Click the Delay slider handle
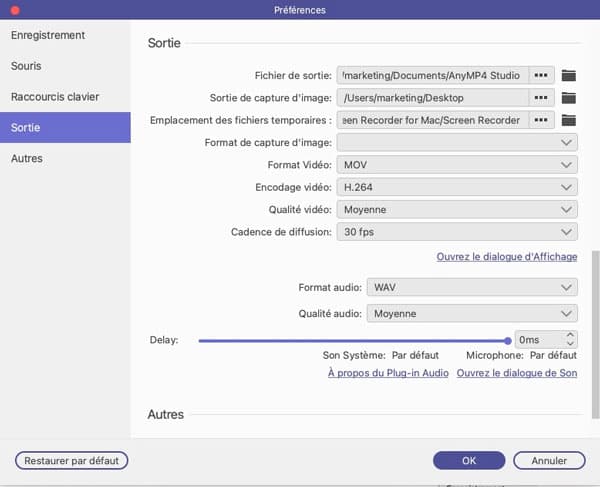This screenshot has height=487, width=600. 508,341
